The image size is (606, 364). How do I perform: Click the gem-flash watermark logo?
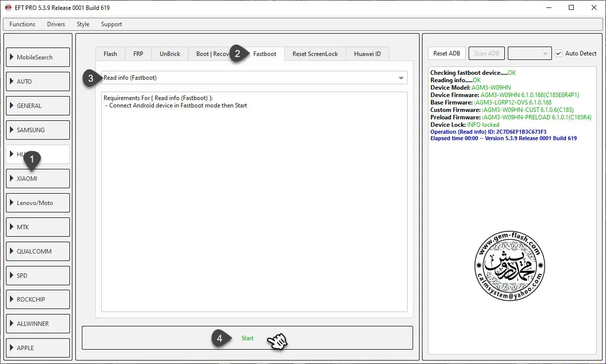510,265
